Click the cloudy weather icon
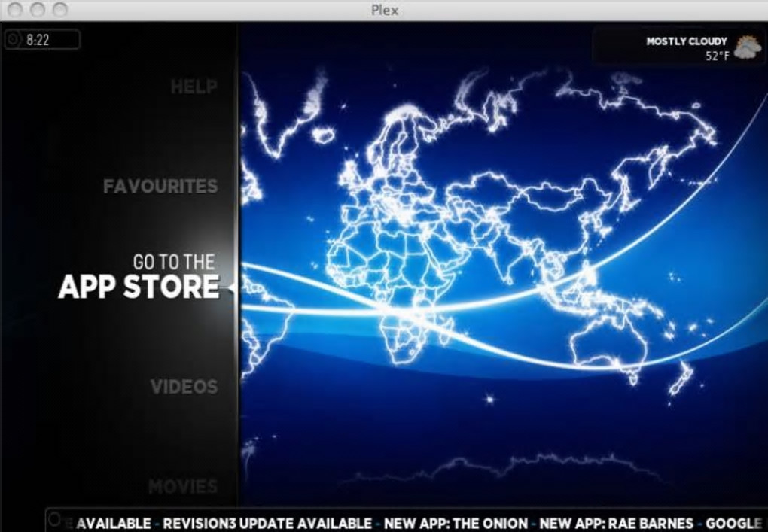This screenshot has width=768, height=532. (x=748, y=48)
